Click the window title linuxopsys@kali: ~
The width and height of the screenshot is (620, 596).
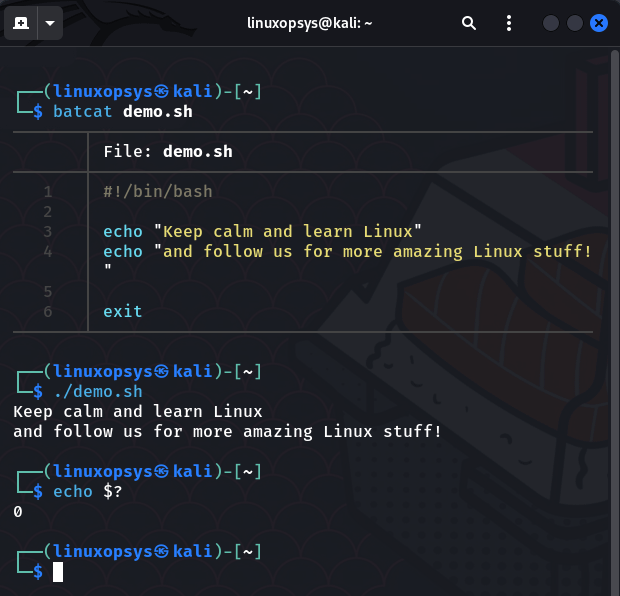pos(309,23)
